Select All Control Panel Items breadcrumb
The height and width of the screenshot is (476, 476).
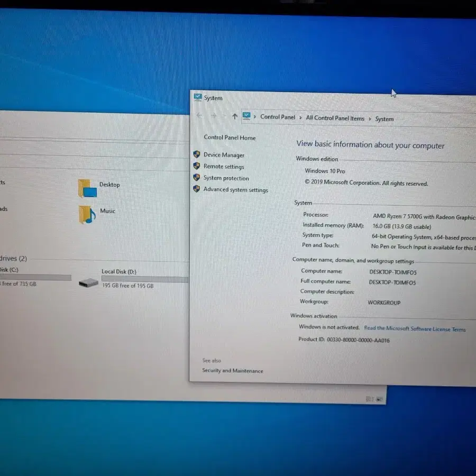pos(335,118)
